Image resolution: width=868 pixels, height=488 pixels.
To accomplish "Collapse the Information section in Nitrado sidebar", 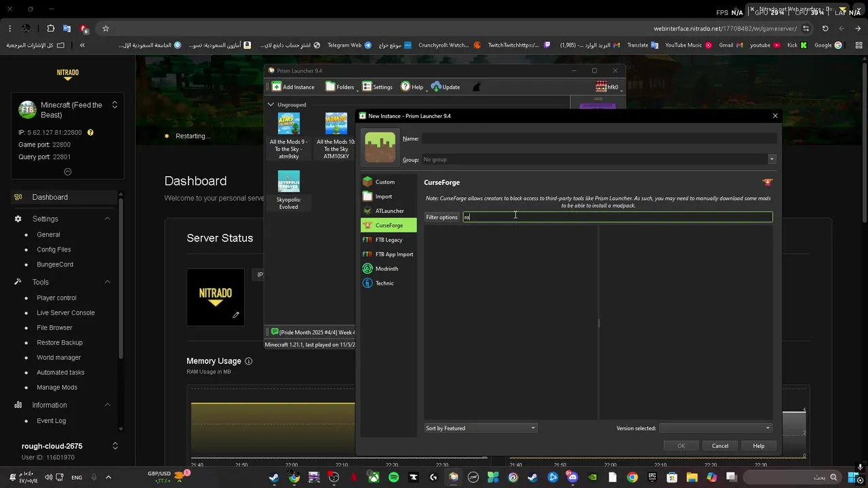I will (107, 405).
